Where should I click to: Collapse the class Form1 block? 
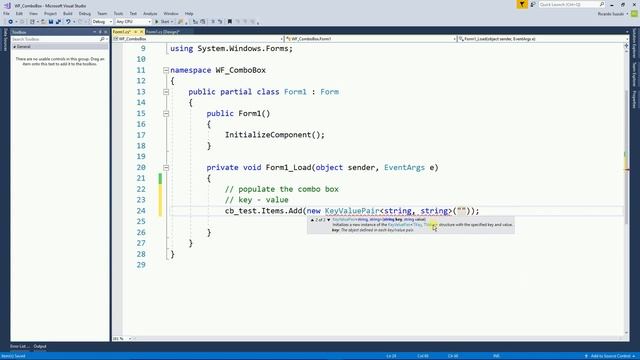[166, 92]
